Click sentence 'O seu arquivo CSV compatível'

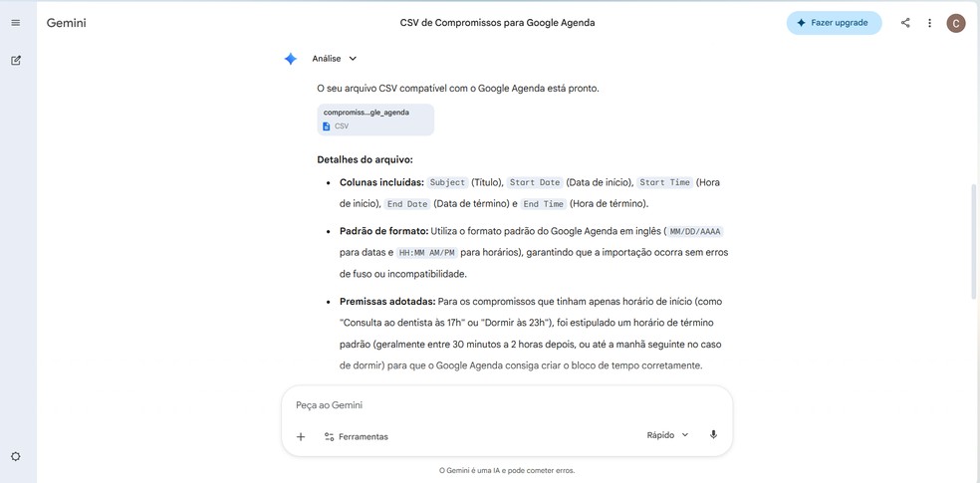click(x=458, y=89)
